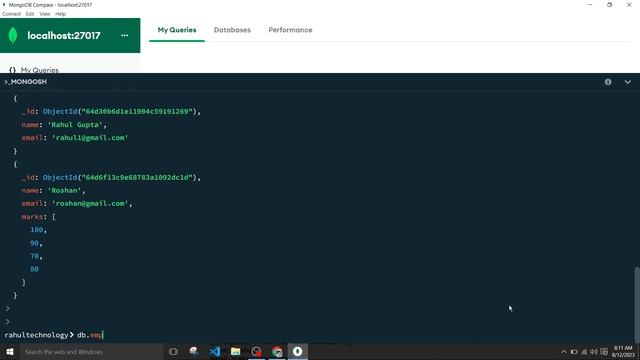Open the Help menu

60,14
